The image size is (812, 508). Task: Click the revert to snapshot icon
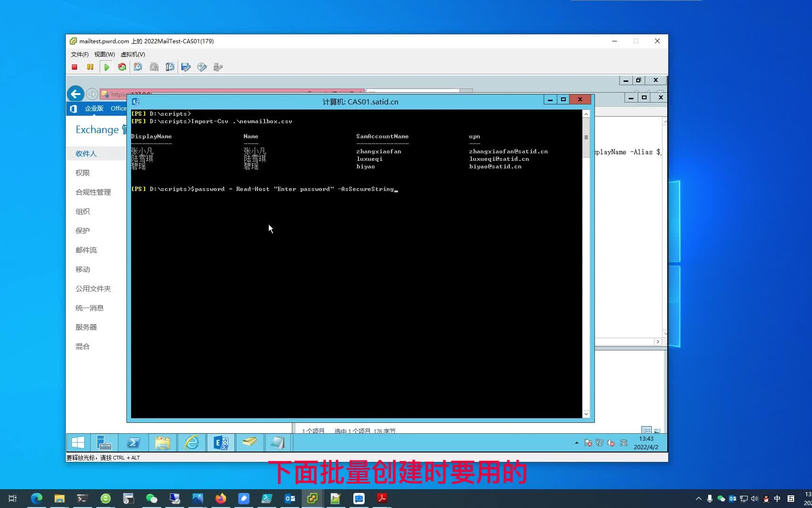point(154,67)
